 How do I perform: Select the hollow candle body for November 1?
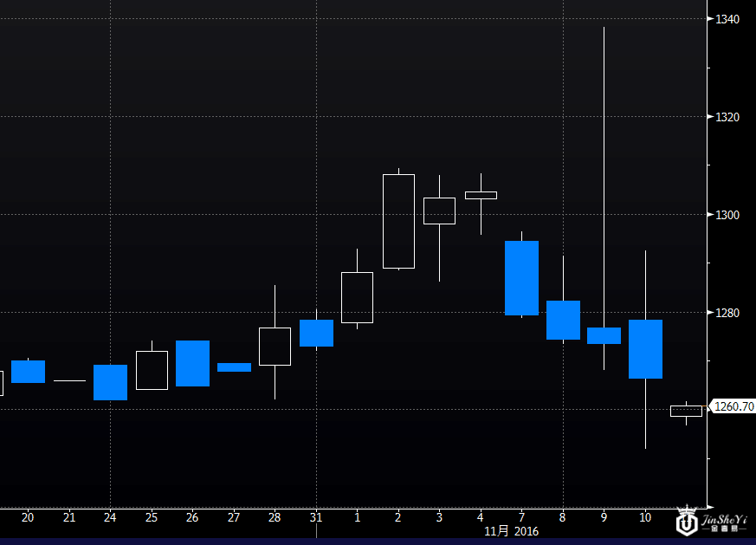click(357, 297)
